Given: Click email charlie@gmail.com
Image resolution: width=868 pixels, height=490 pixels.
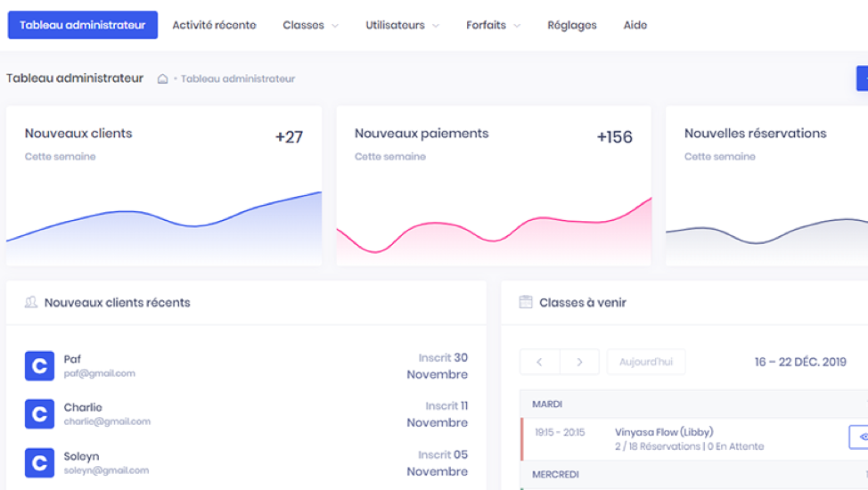Looking at the screenshot, I should click(107, 421).
